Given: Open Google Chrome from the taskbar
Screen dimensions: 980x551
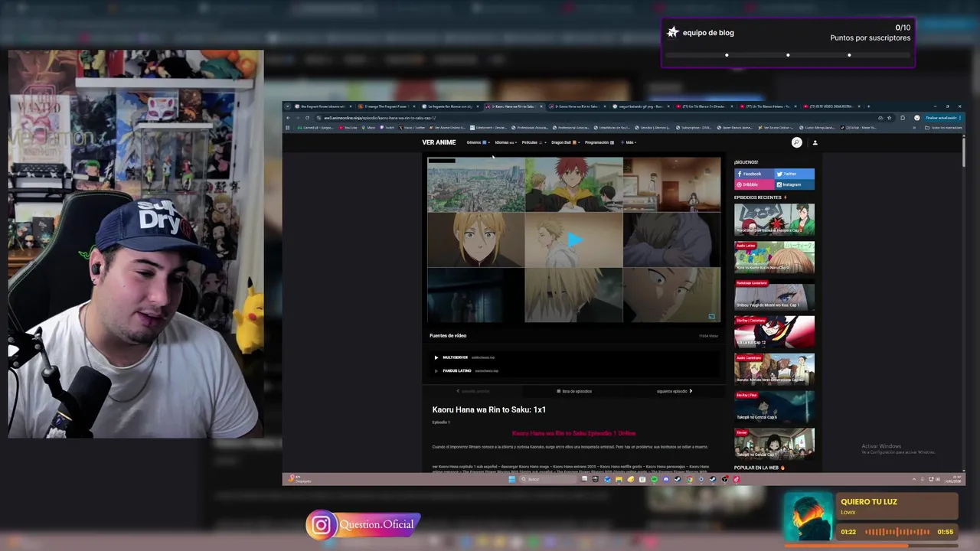Looking at the screenshot, I should 689,479.
